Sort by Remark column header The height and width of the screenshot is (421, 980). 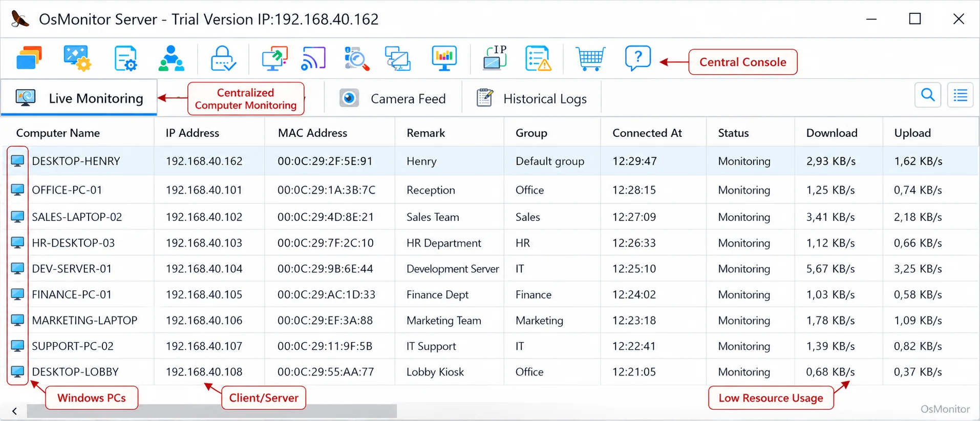[x=425, y=133]
